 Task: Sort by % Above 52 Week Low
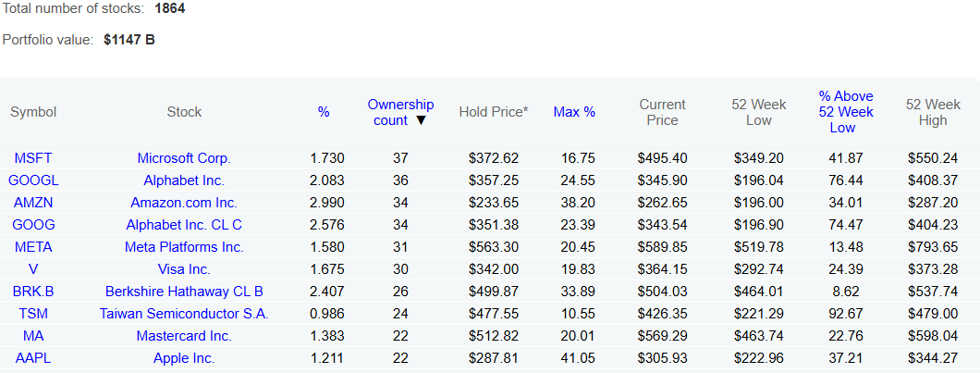coord(846,112)
